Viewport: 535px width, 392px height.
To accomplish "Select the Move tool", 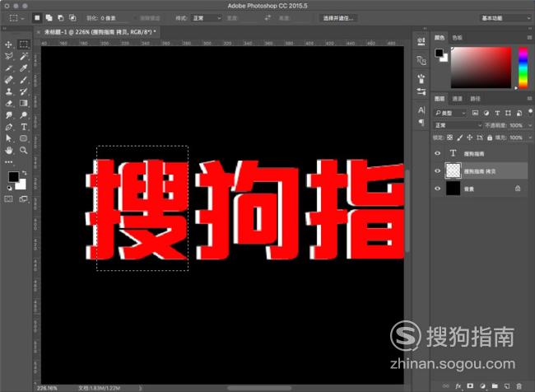I will pyautogui.click(x=9, y=44).
